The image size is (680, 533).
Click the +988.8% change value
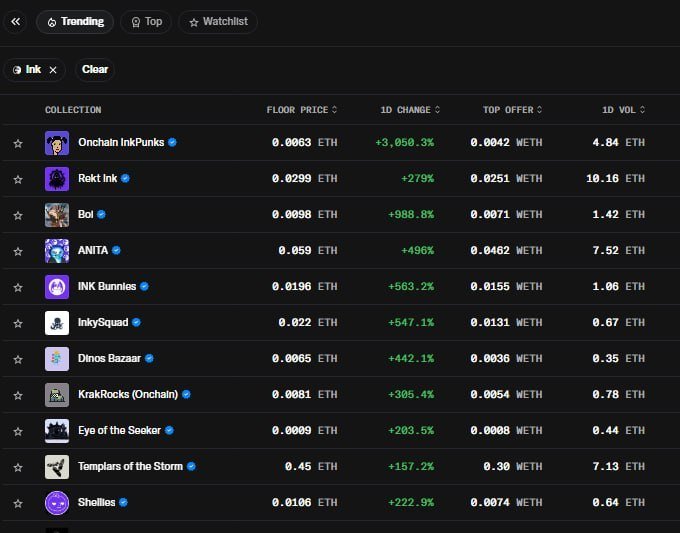411,215
